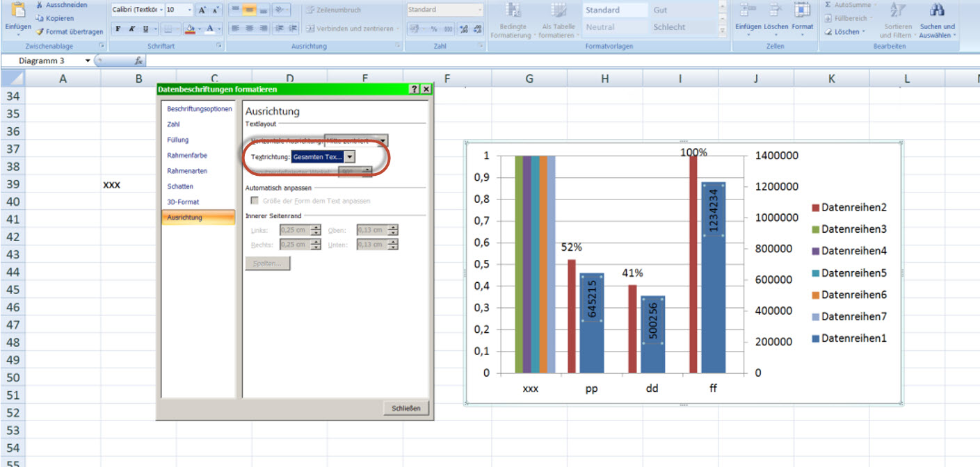The width and height of the screenshot is (980, 467).
Task: Click the Kopieren icon in Zwischenablage
Action: click(x=40, y=18)
